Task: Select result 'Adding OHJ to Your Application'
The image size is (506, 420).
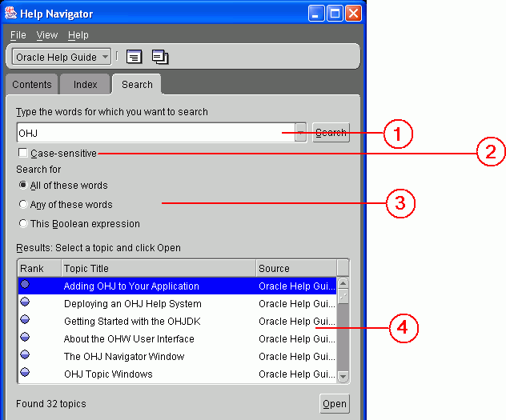Action: click(177, 286)
